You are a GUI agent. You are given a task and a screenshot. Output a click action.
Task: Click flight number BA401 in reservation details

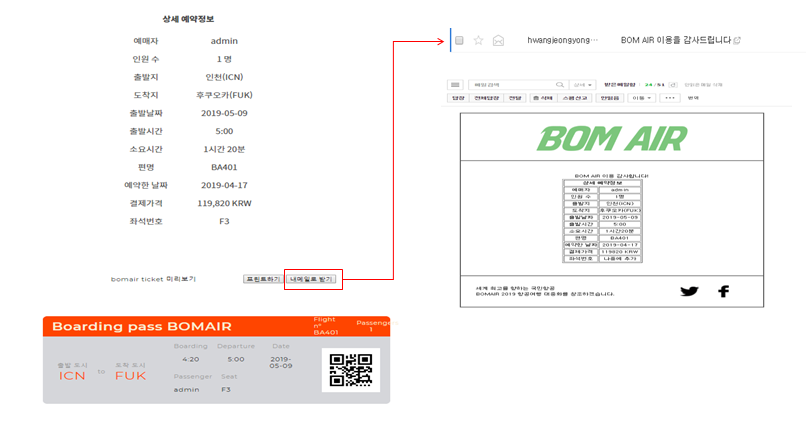[224, 167]
